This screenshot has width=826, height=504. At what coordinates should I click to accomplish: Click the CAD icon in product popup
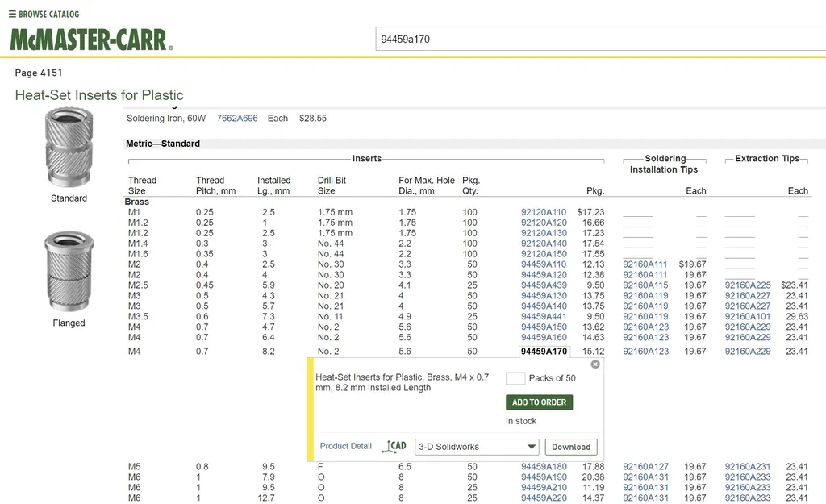394,446
